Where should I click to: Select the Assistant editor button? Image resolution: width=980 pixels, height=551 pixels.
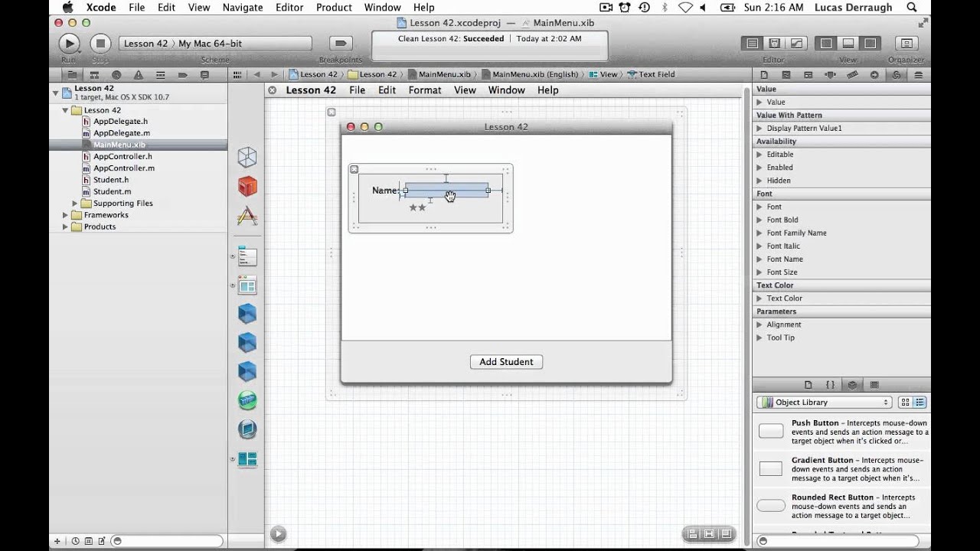pos(775,44)
